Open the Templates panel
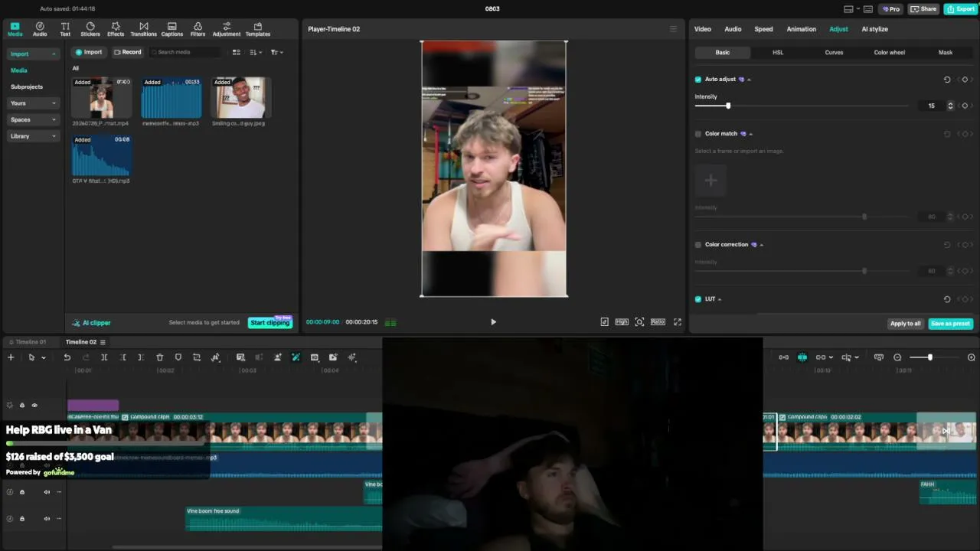 pyautogui.click(x=257, y=29)
